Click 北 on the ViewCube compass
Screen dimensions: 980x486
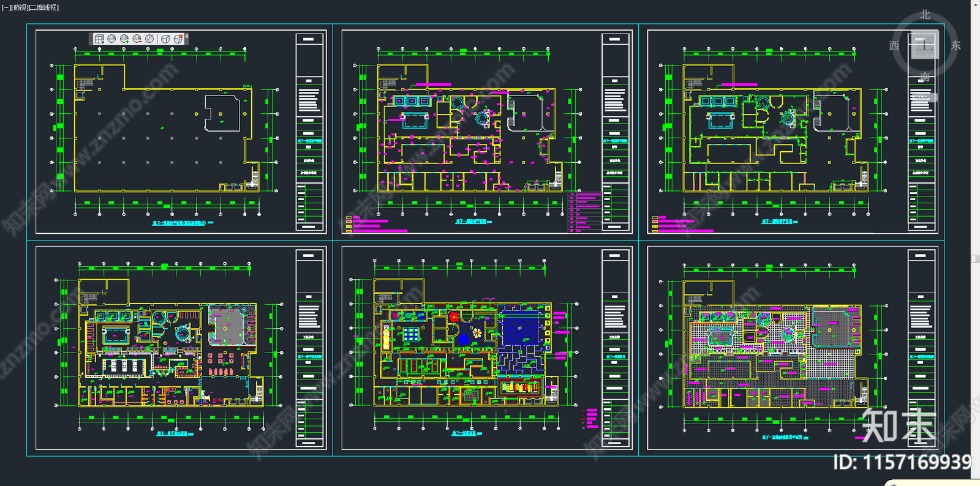point(925,15)
